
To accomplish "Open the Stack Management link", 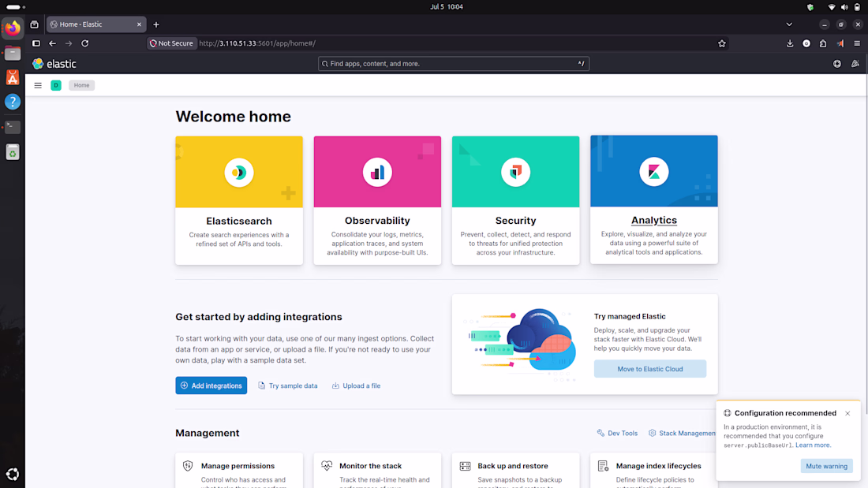I will click(x=682, y=434).
